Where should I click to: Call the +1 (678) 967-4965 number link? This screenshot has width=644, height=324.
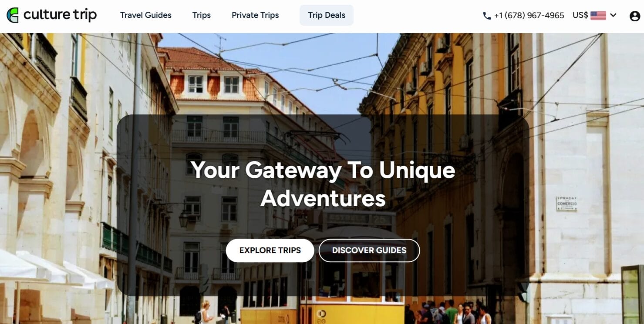(x=529, y=15)
